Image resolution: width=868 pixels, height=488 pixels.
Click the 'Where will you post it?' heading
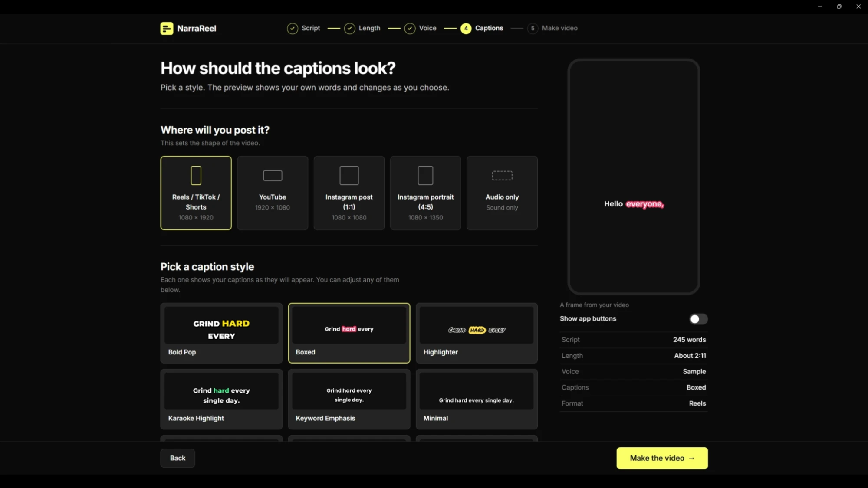click(215, 130)
